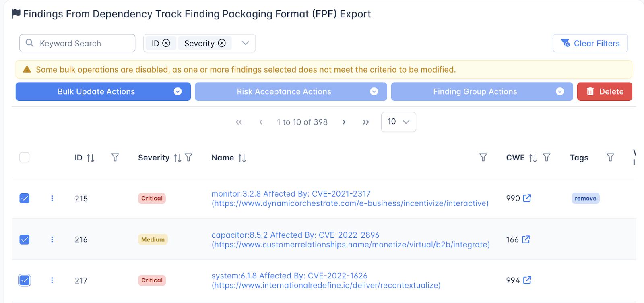The width and height of the screenshot is (644, 303).
Task: Go to next page of findings
Action: tap(344, 122)
